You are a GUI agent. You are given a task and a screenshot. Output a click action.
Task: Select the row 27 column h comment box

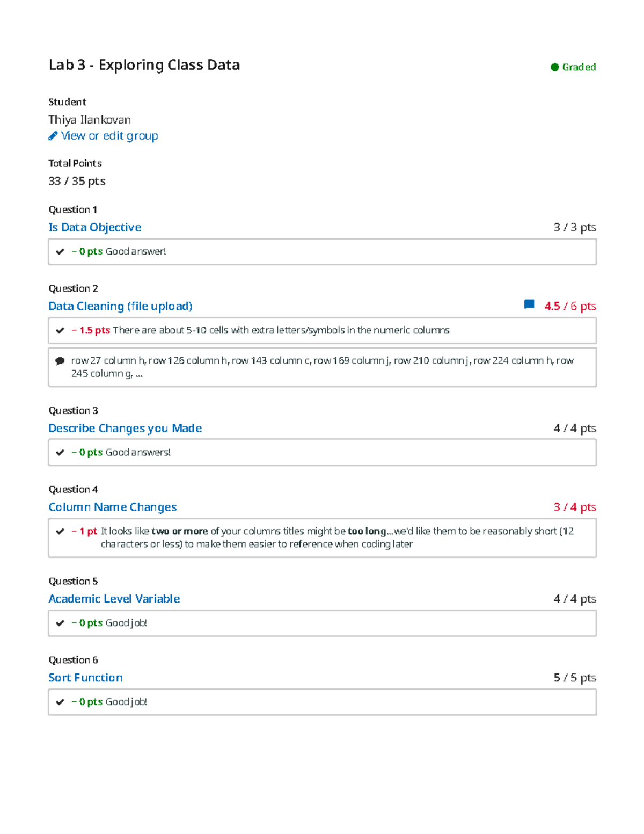click(322, 367)
